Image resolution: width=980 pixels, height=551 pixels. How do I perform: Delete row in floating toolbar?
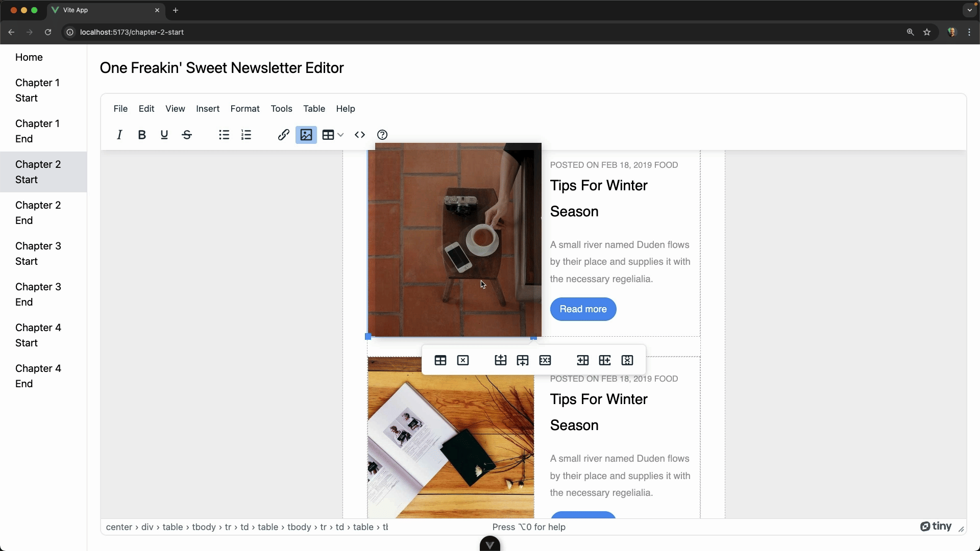[x=545, y=360]
